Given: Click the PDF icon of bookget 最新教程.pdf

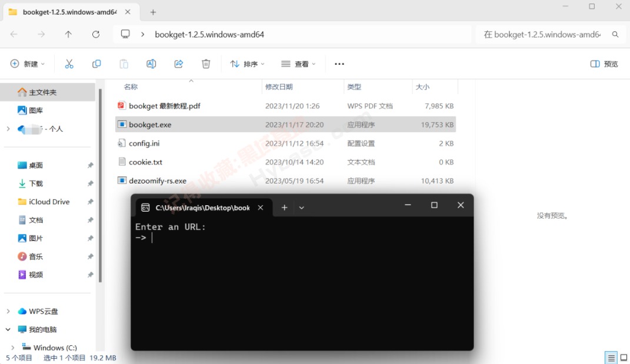Looking at the screenshot, I should [x=121, y=106].
